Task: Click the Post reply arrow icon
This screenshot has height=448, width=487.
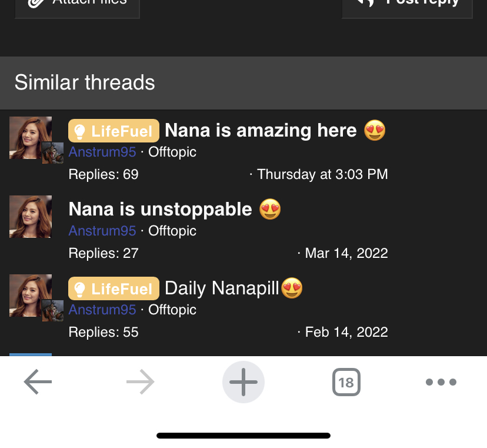Action: (366, 2)
